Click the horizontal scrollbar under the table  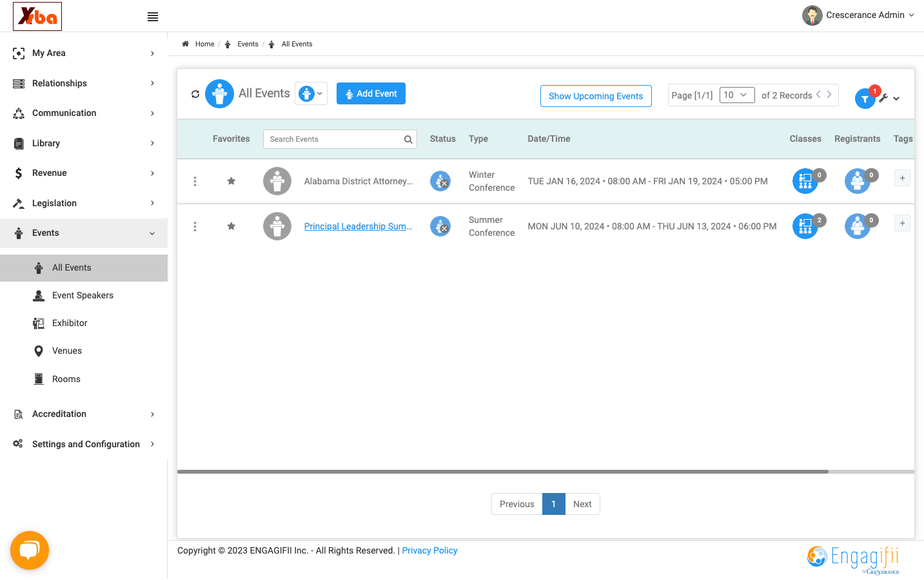tap(503, 472)
